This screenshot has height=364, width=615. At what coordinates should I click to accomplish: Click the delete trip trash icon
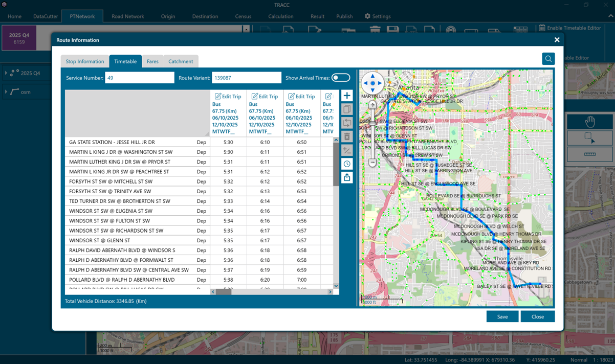(347, 136)
